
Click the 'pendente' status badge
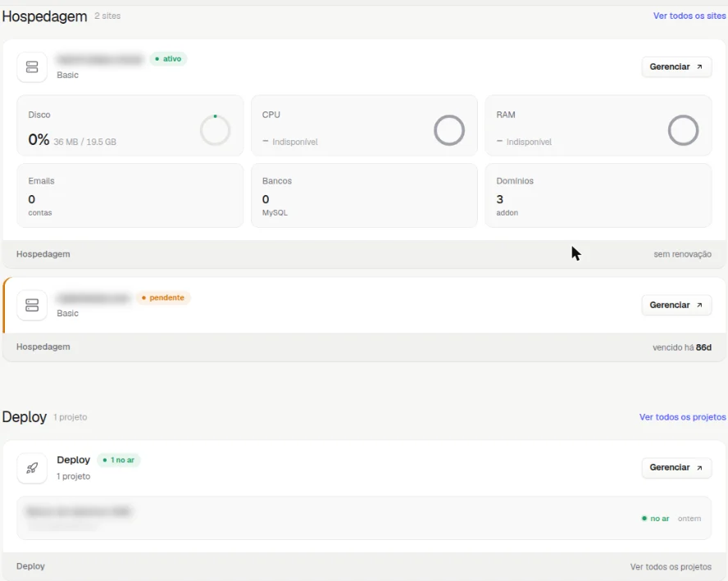[163, 297]
